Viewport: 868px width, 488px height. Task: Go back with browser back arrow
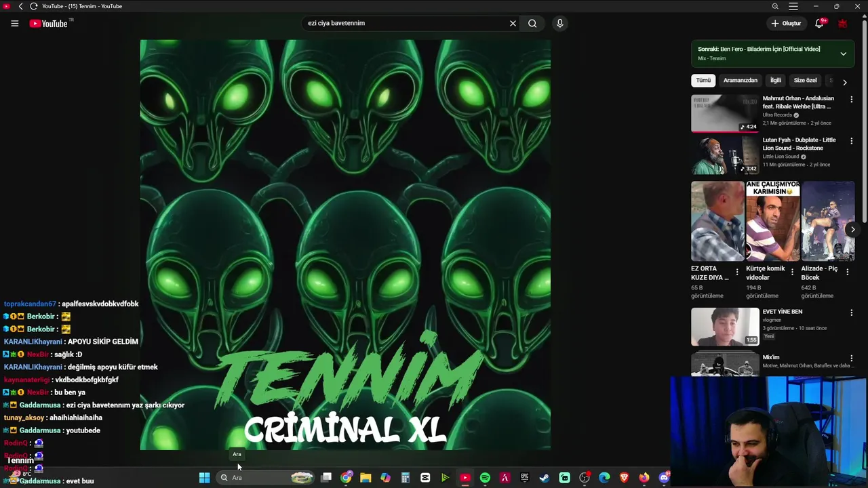(20, 6)
